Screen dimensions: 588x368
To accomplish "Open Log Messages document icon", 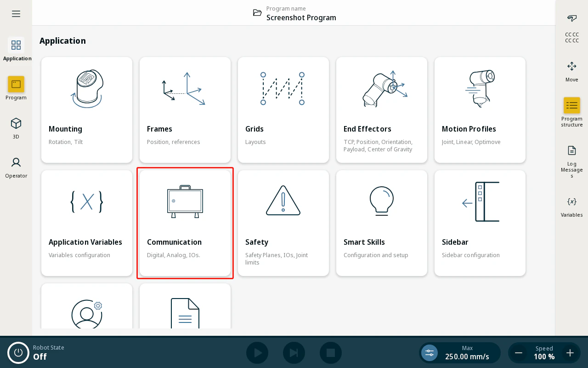I will click(572, 150).
